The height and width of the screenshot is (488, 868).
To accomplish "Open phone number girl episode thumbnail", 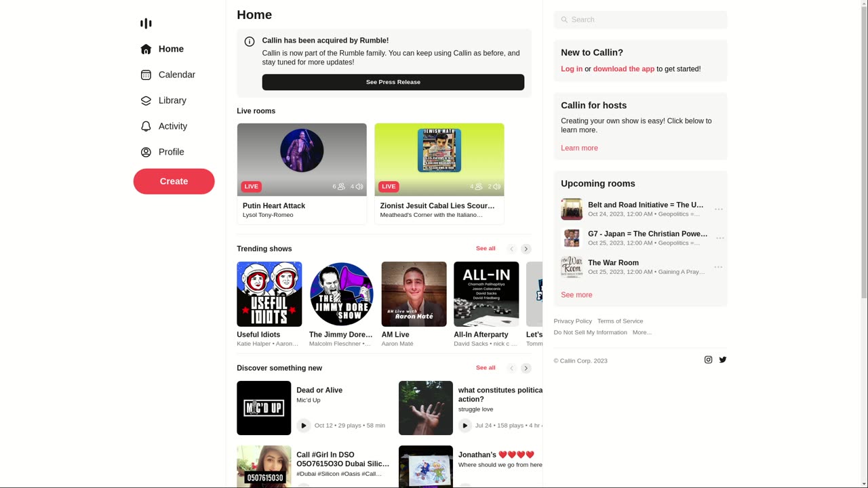I will [264, 466].
